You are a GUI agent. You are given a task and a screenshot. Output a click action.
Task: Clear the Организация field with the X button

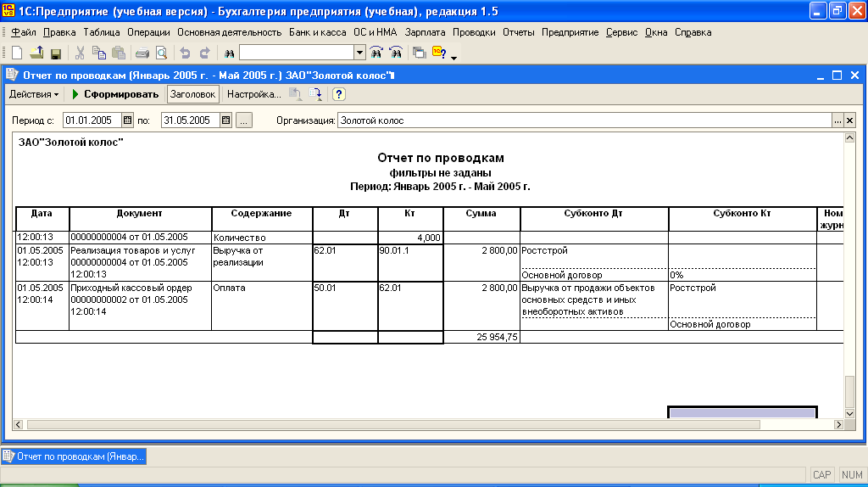(x=849, y=120)
